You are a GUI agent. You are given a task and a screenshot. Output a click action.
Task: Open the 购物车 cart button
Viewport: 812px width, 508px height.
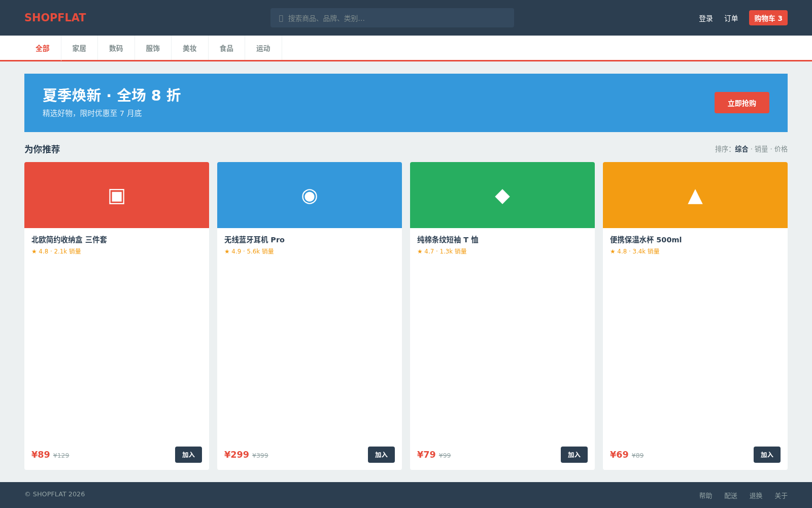tap(768, 18)
